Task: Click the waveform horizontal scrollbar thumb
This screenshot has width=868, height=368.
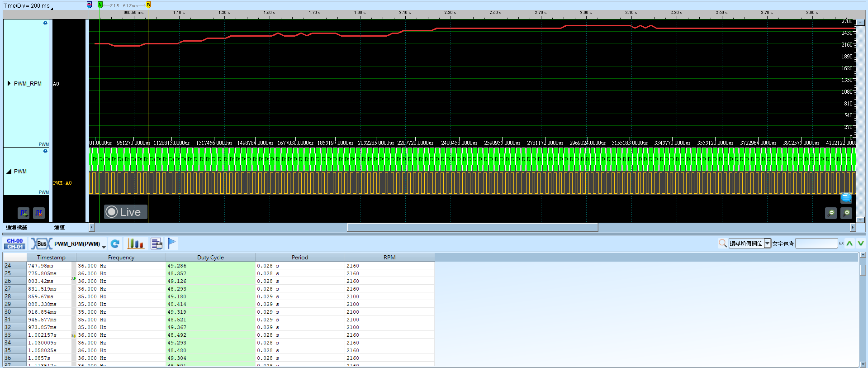Action: click(x=473, y=227)
